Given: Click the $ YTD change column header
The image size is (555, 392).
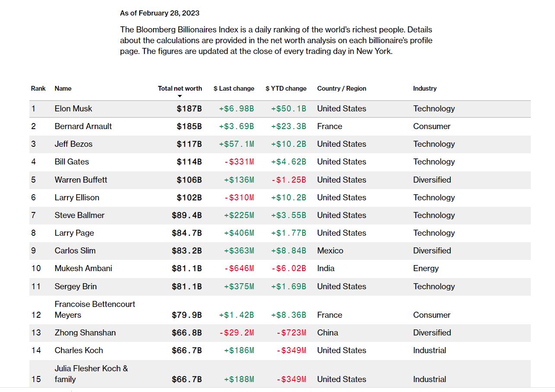Looking at the screenshot, I should tap(286, 89).
